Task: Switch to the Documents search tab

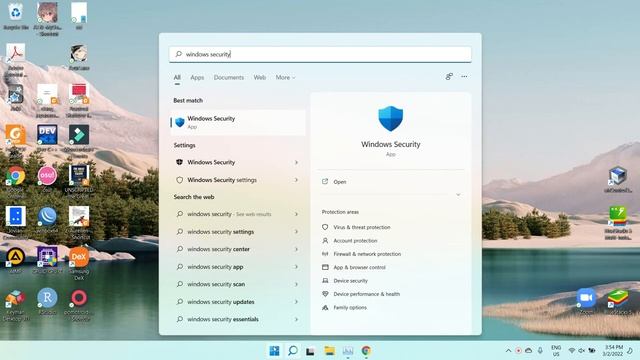Action: click(229, 77)
